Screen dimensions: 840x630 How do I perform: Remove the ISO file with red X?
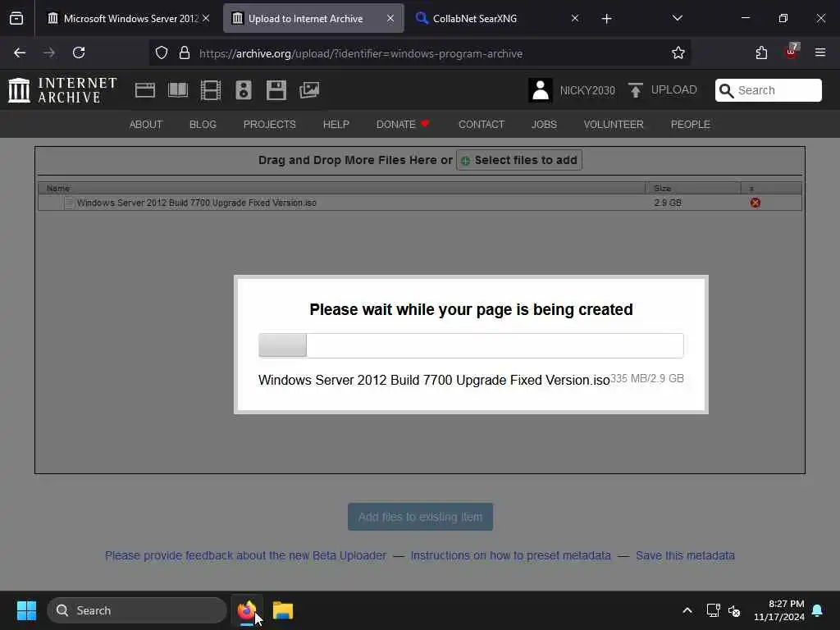click(756, 203)
